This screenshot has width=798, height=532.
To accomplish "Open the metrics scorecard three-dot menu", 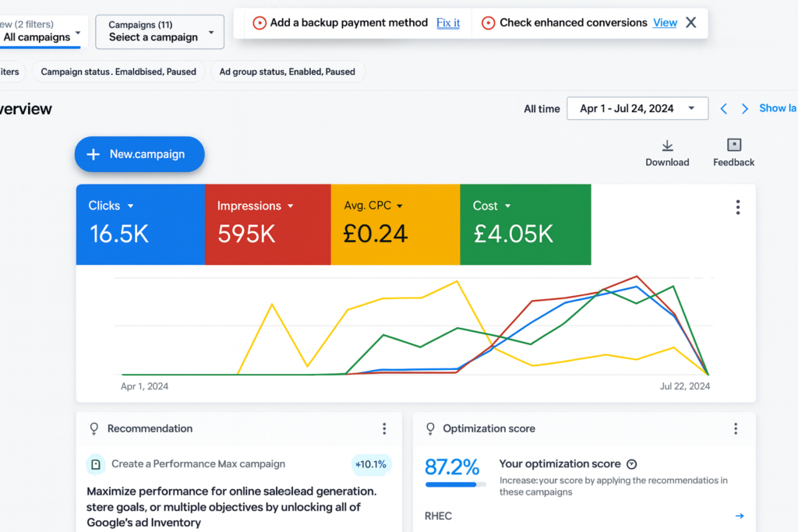I will 737,207.
